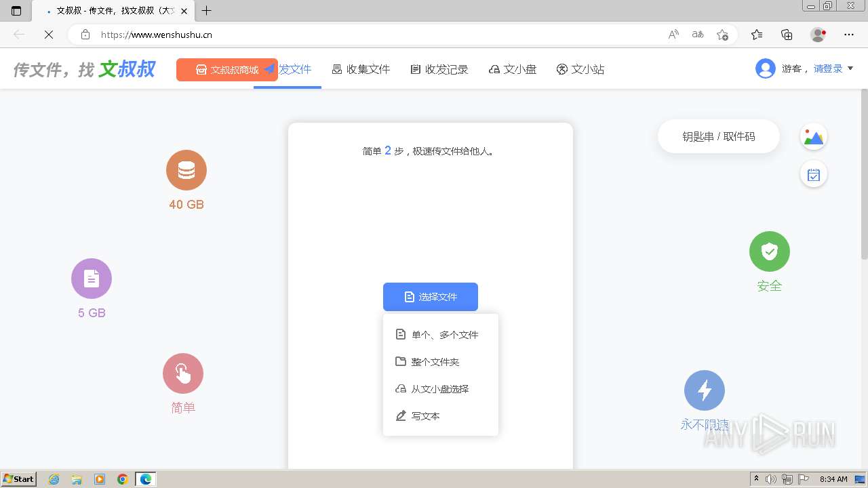Screen dimensions: 868x488
Task: Click the guest user avatar icon
Action: 766,68
